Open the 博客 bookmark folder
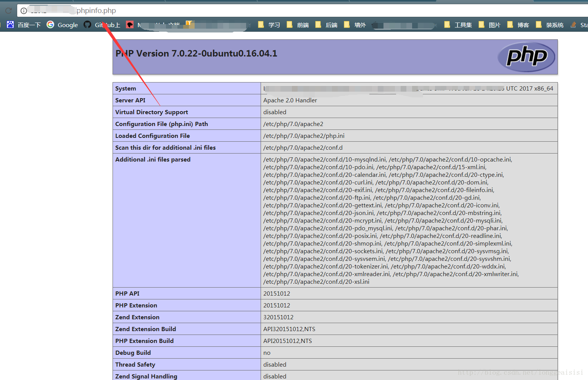Image resolution: width=588 pixels, height=380 pixels. click(x=518, y=25)
